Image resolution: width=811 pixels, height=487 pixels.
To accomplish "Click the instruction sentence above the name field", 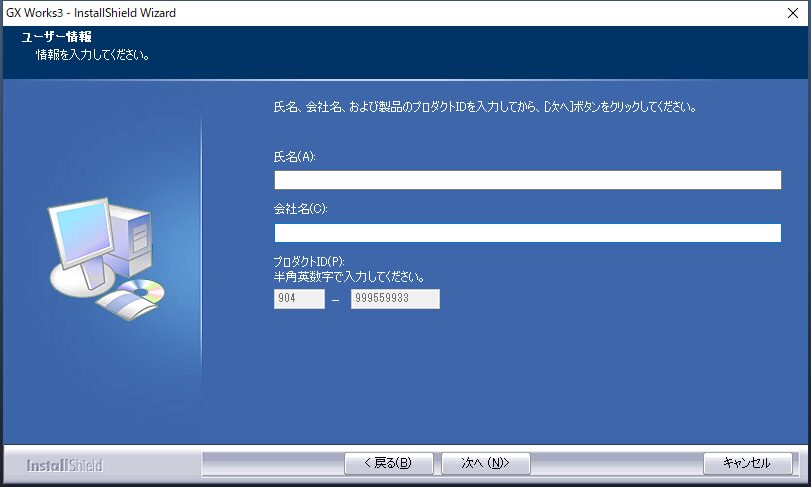I will tap(484, 106).
